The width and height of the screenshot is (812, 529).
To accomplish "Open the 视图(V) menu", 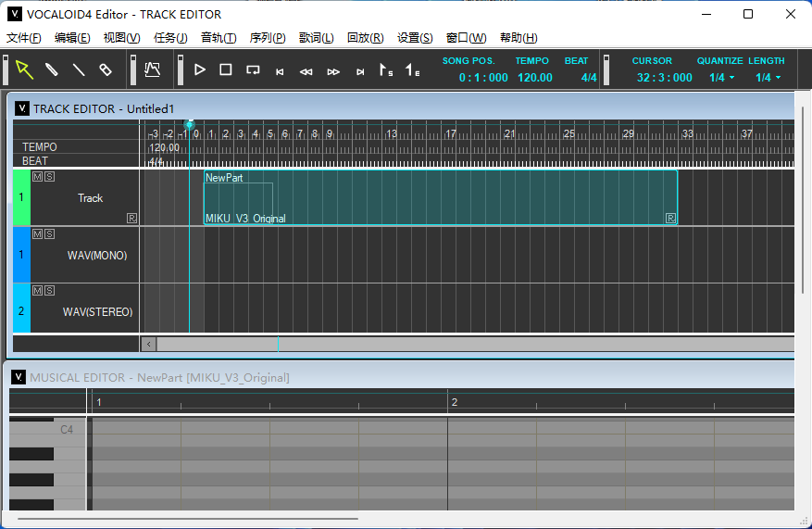I will pyautogui.click(x=121, y=38).
